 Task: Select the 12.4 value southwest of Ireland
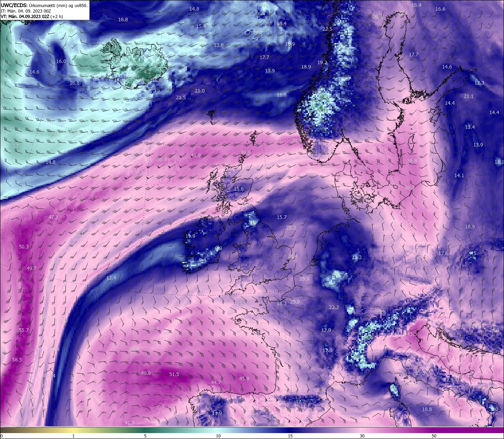(x=111, y=278)
